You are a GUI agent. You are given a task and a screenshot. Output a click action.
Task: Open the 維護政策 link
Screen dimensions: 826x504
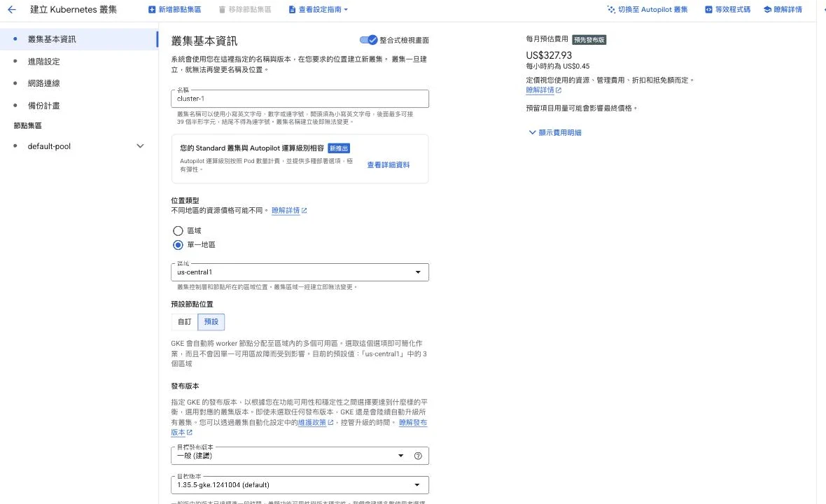coord(316,422)
